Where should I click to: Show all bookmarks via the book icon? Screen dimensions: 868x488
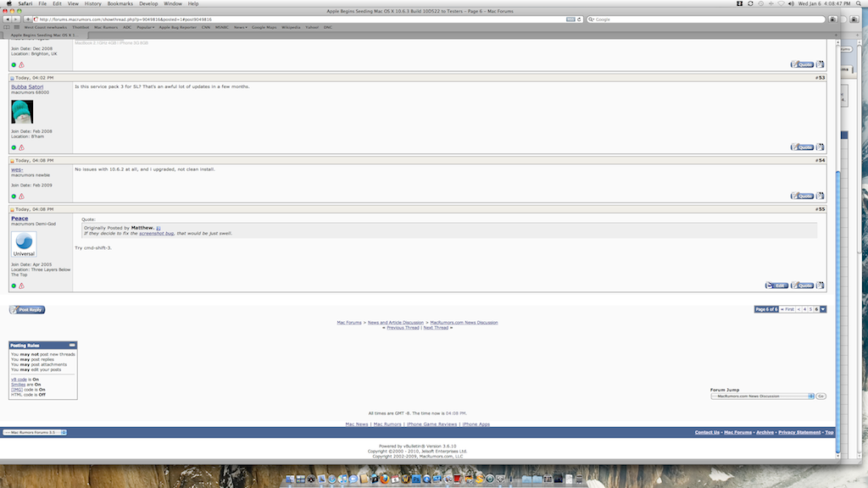[7, 27]
